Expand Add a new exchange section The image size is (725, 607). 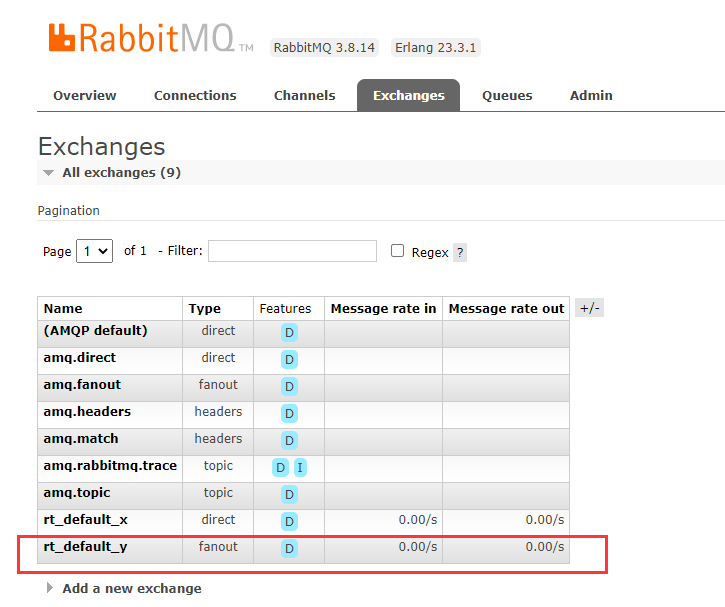tap(124, 588)
